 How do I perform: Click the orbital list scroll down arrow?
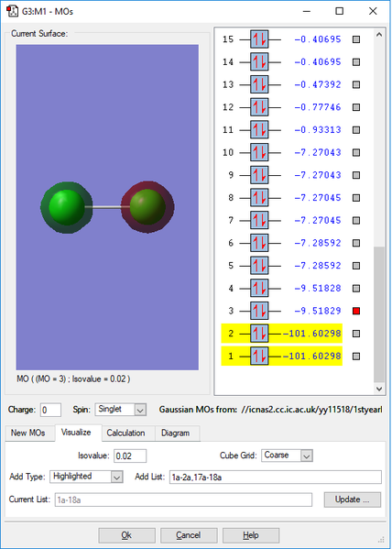(379, 389)
